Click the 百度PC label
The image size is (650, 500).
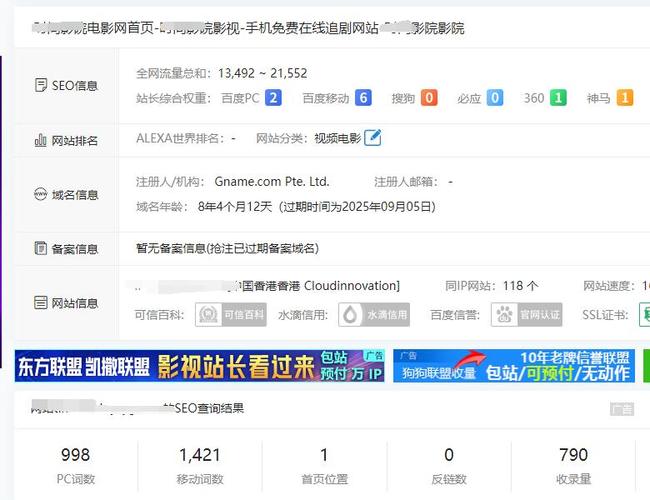point(240,98)
